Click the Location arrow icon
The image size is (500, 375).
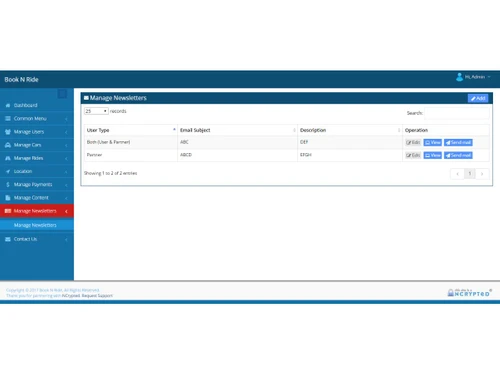point(8,171)
